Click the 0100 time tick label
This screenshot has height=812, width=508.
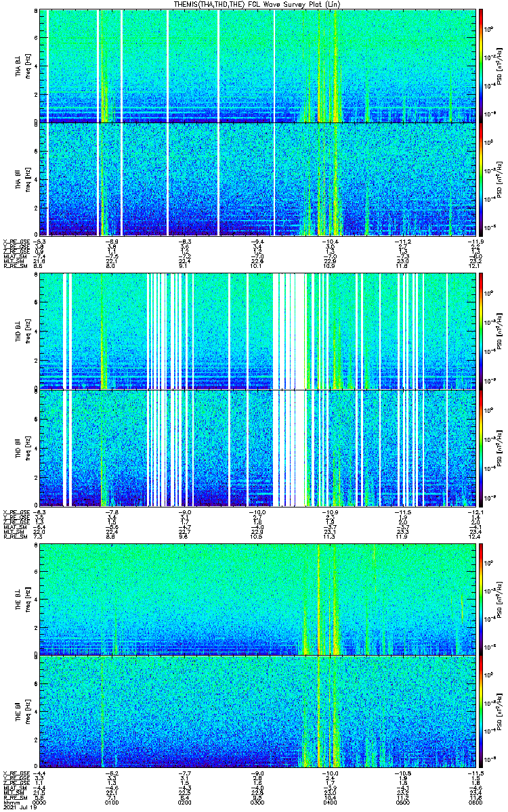click(112, 803)
